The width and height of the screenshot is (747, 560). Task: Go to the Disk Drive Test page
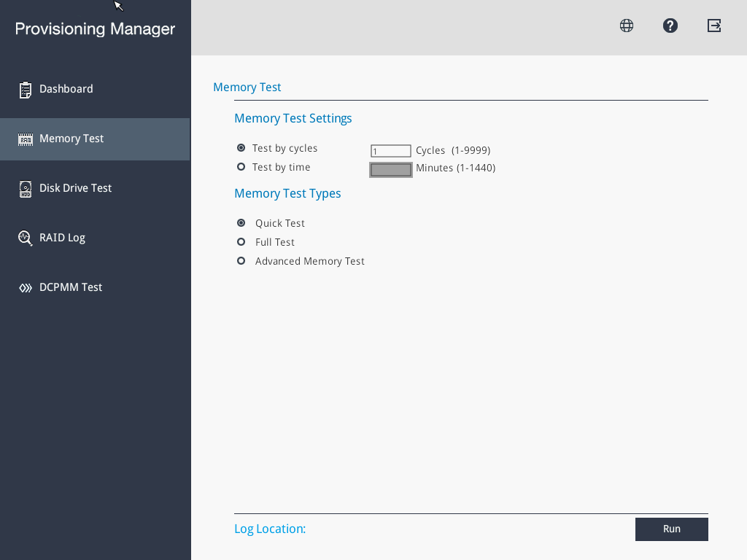coord(96,189)
